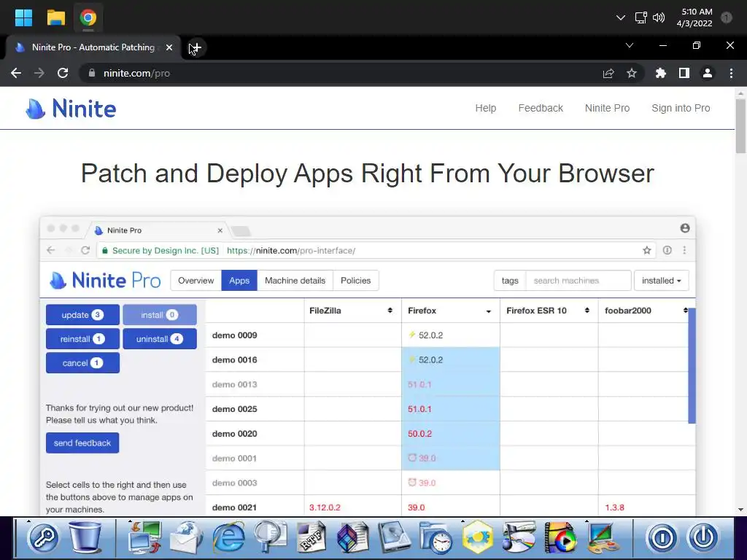Screen dimensions: 747x560
Task: Select the Apps tab in the demo
Action: (239, 281)
